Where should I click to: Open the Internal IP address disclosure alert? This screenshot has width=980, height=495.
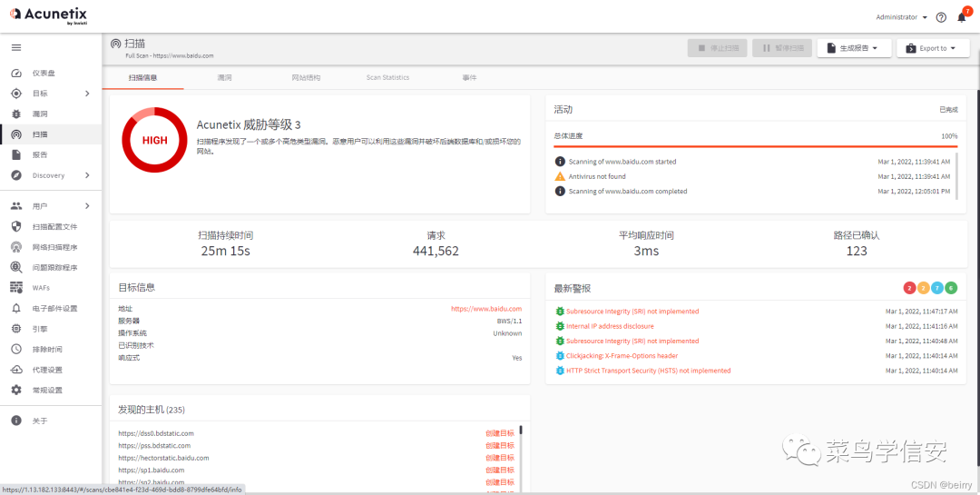[x=610, y=326]
